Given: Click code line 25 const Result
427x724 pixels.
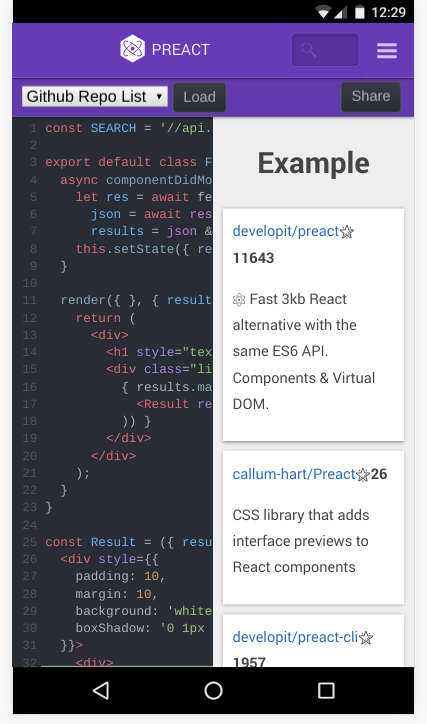Looking at the screenshot, I should pos(128,542).
